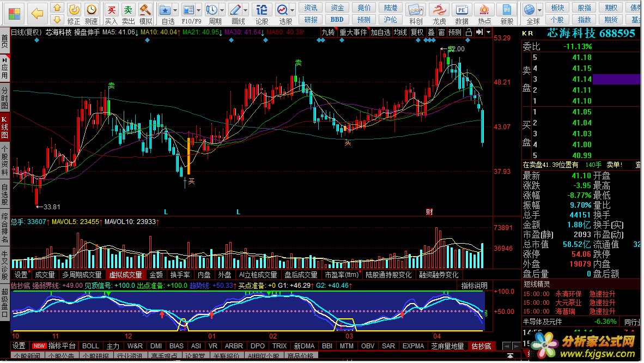Toggle the 窗 window option

click(x=441, y=32)
